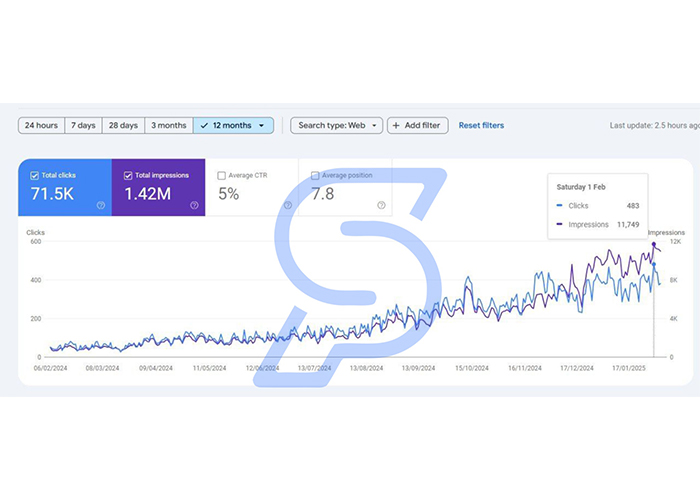Enable the Average CTR checkbox
This screenshot has height=500, width=700.
coord(221,175)
